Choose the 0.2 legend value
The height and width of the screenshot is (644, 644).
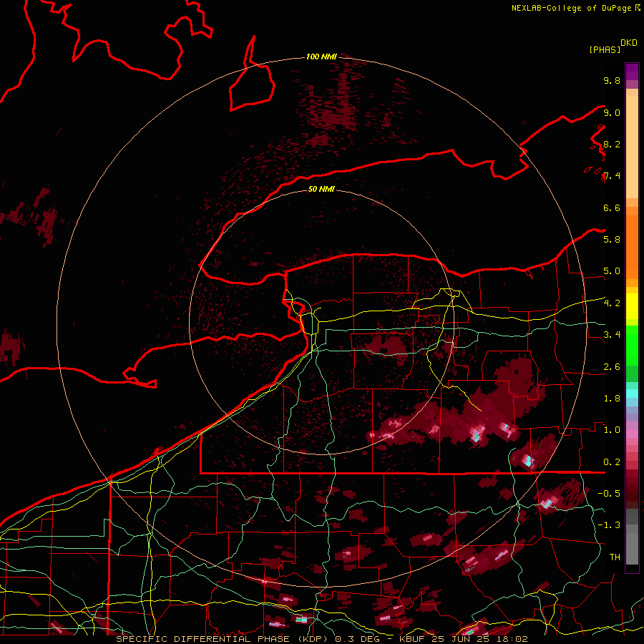coord(612,462)
